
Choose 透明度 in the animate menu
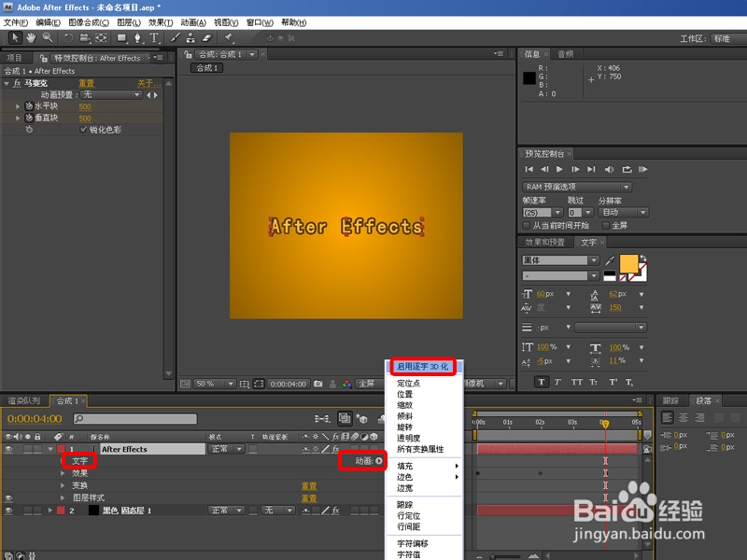[409, 438]
